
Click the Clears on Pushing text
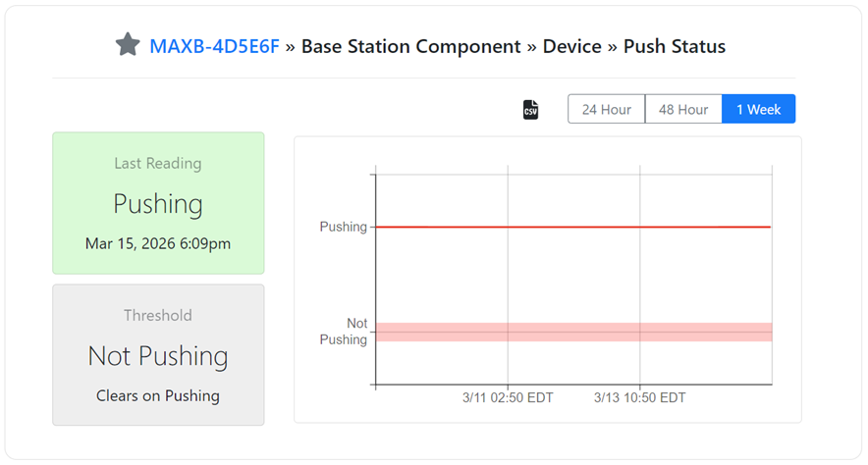point(158,396)
